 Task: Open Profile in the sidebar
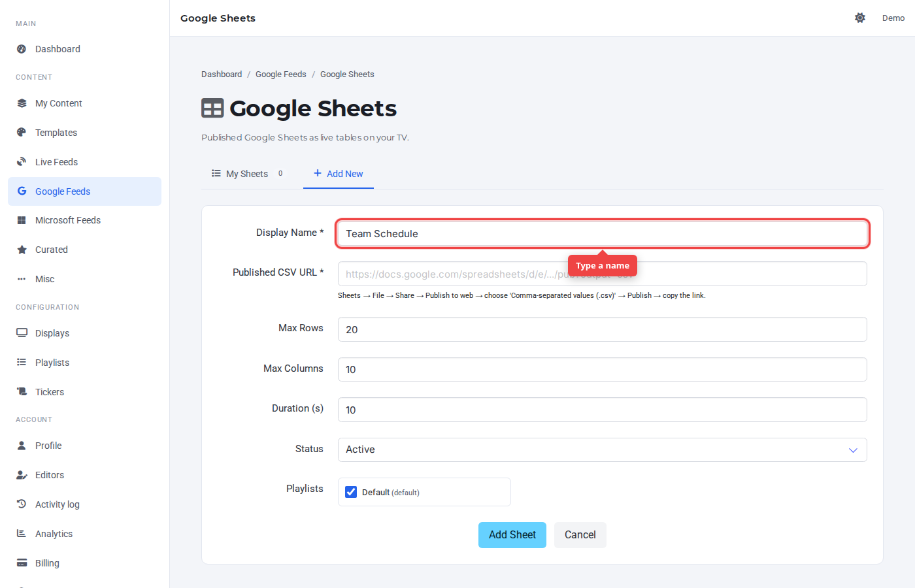pos(84,446)
